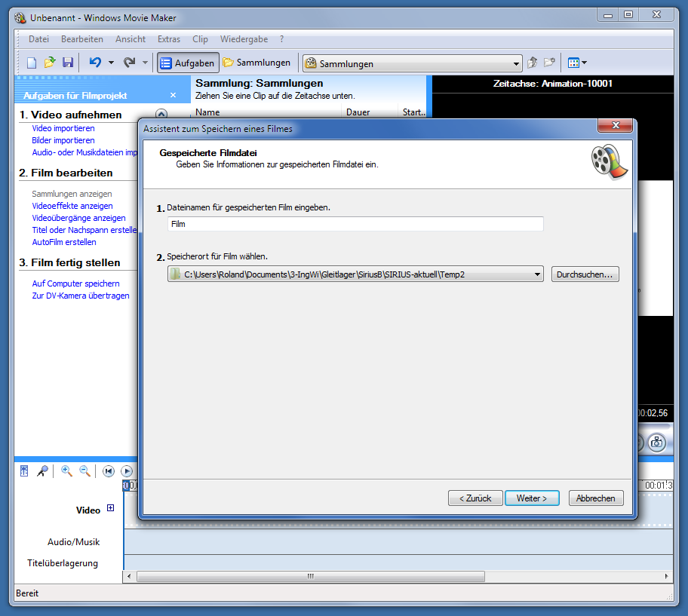The height and width of the screenshot is (616, 688).
Task: Click the Auf Computer speichern link
Action: tap(75, 283)
